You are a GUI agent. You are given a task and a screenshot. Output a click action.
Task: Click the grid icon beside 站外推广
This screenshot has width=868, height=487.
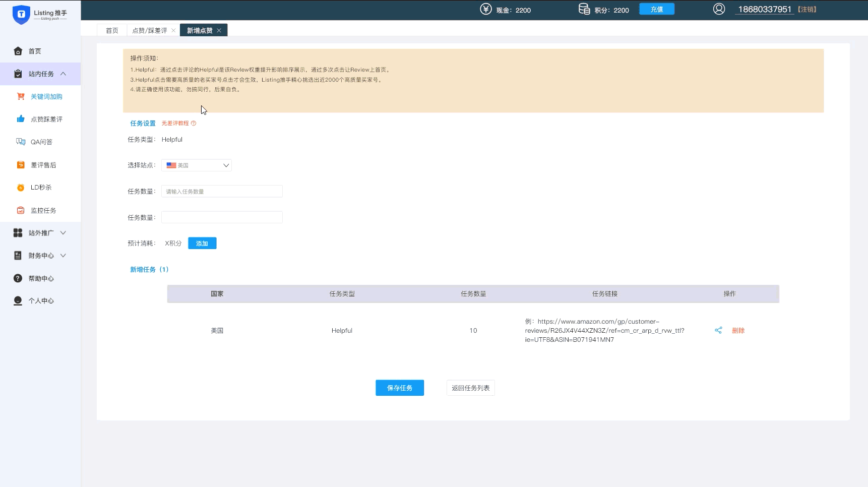18,233
